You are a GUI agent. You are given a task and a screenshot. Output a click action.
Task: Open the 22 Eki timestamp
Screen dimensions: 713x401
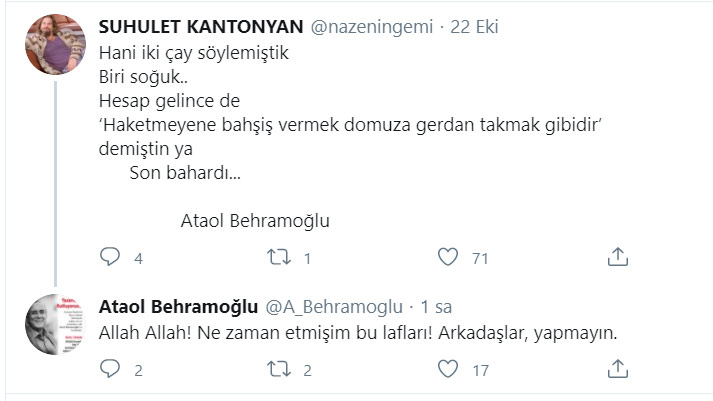[474, 27]
